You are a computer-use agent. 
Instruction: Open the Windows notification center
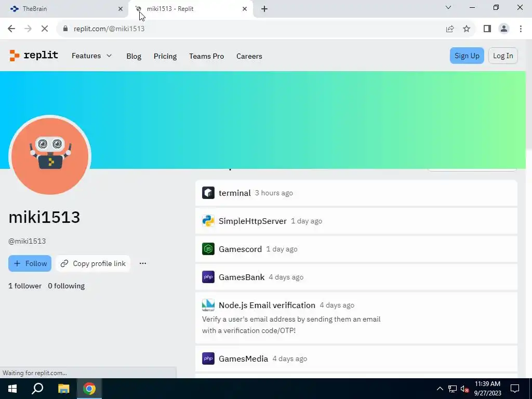(x=515, y=389)
